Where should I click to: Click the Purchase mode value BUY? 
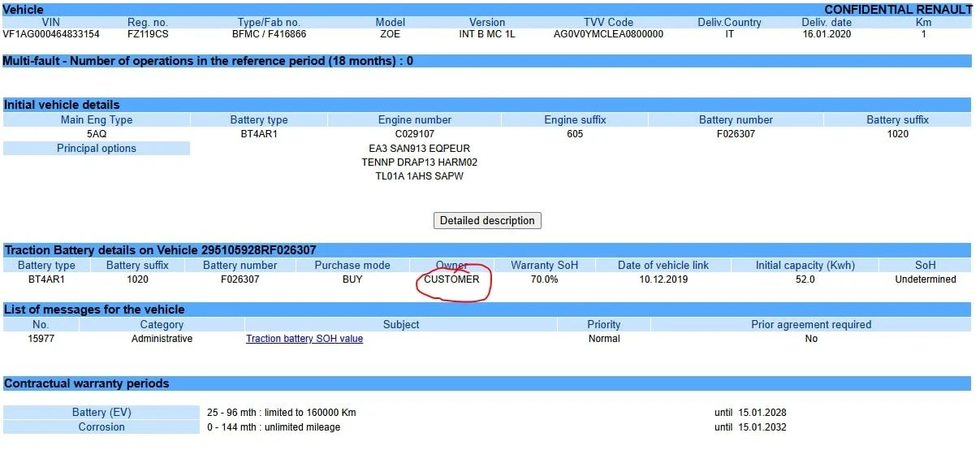pyautogui.click(x=352, y=279)
